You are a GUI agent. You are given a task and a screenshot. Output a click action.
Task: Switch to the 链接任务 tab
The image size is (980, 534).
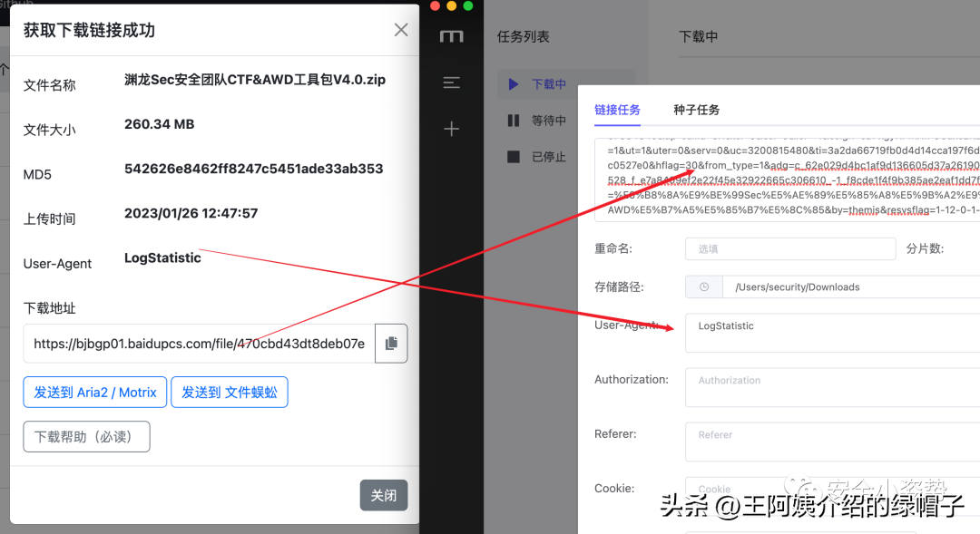click(618, 110)
